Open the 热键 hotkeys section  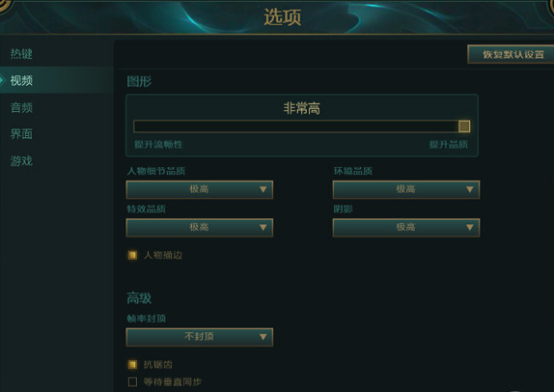[x=21, y=54]
